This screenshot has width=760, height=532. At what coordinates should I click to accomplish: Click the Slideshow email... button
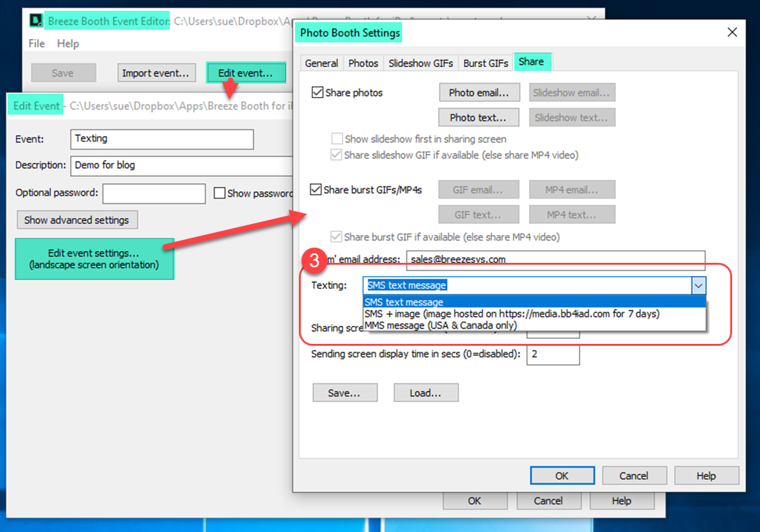572,92
